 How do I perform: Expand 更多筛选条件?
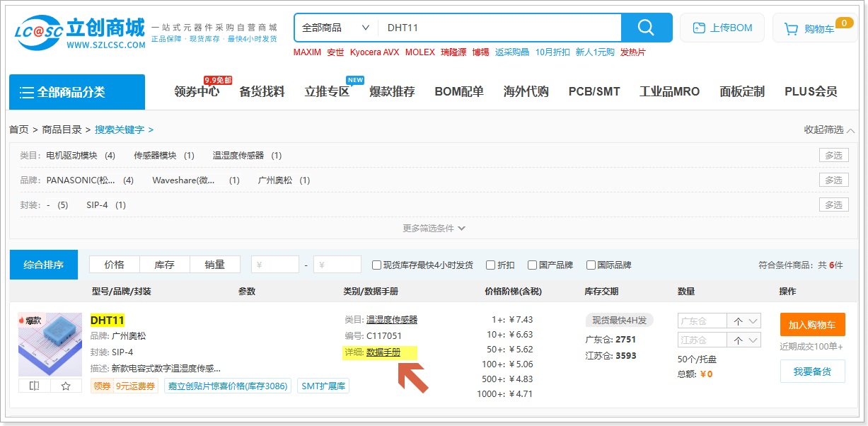434,229
